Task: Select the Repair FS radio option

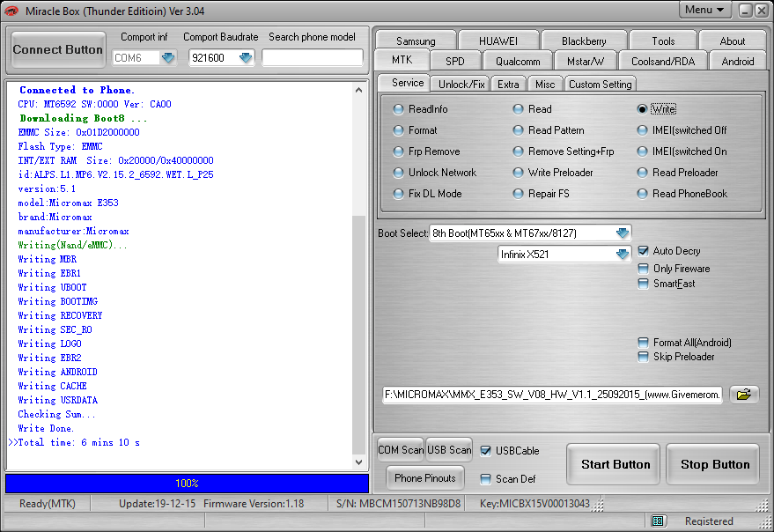Action: point(541,194)
